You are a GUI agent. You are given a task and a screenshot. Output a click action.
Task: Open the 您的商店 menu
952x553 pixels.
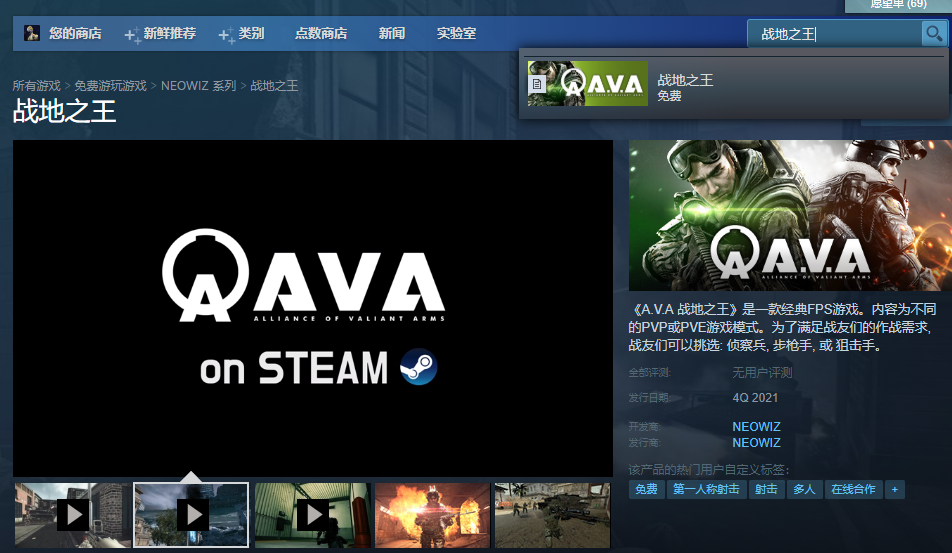[75, 33]
